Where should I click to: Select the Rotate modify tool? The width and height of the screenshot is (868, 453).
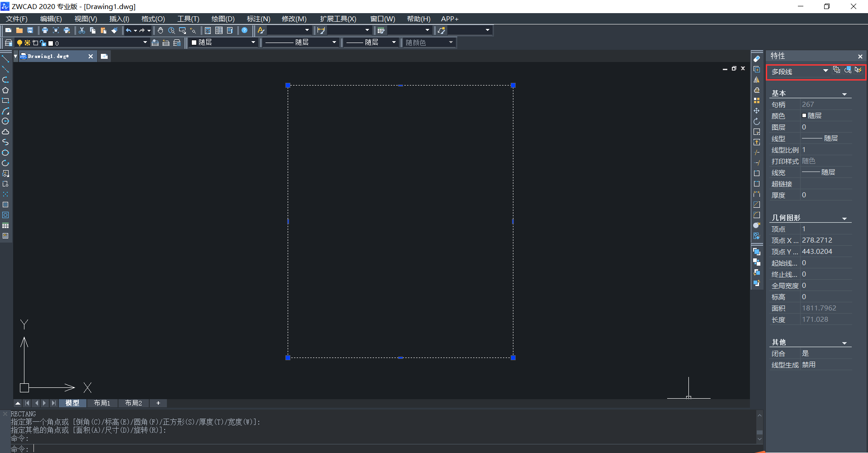(x=757, y=121)
